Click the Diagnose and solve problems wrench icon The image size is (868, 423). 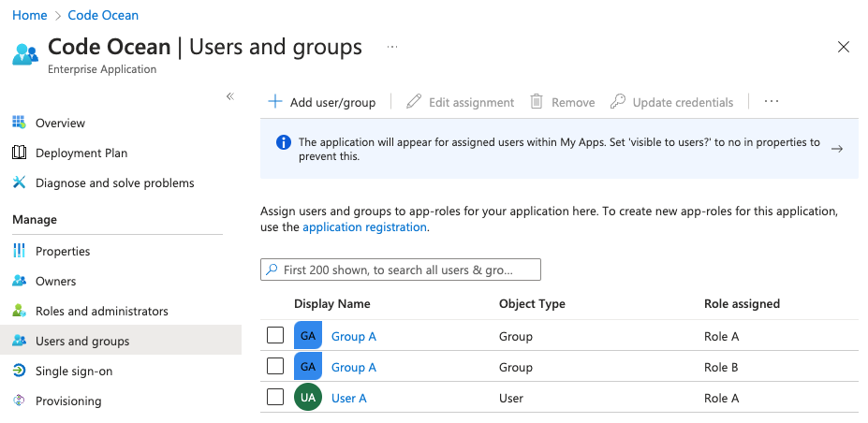click(x=19, y=182)
